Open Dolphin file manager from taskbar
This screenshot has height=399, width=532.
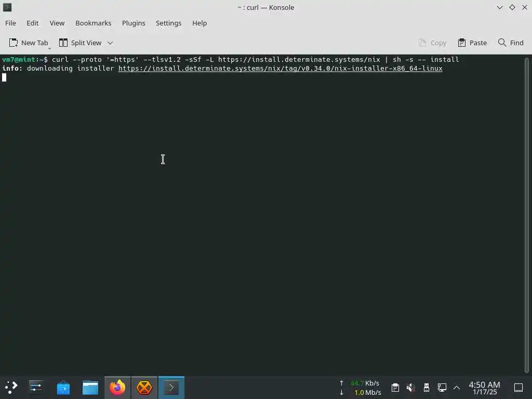click(x=90, y=388)
